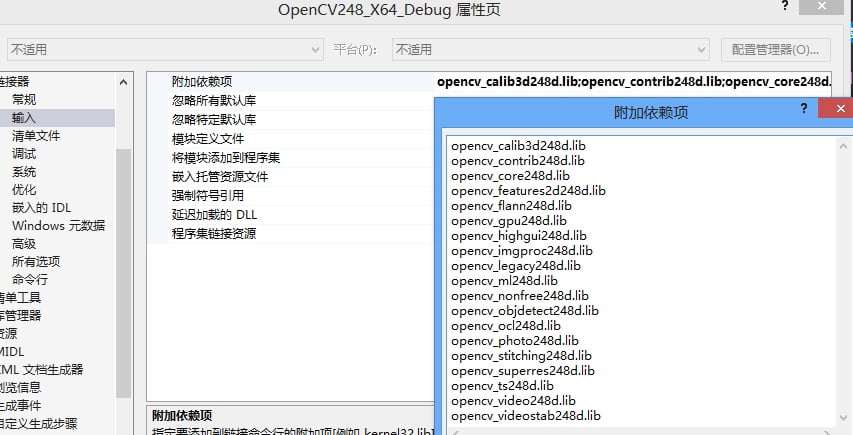Click the left tree vertical scrollbar thumb
The height and width of the screenshot is (435, 853).
[123, 273]
